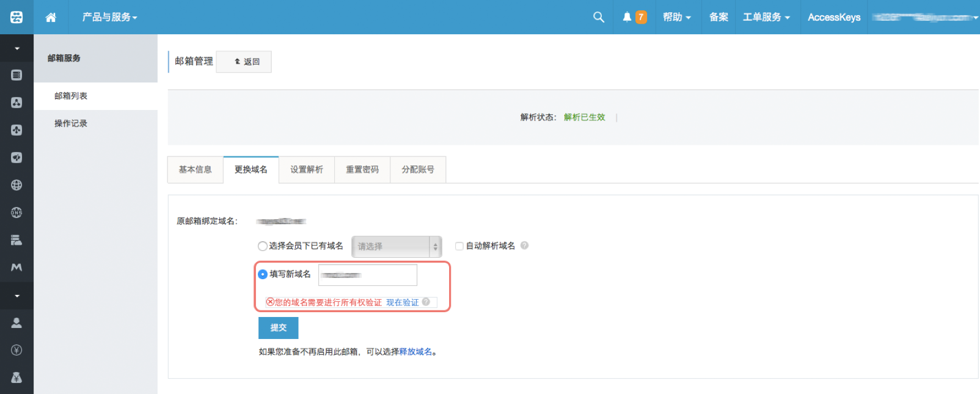Click the 现在验证 link
The width and height of the screenshot is (980, 394).
(402, 302)
